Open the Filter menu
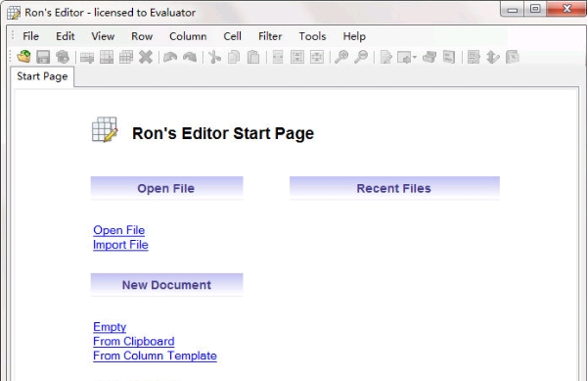Viewport: 588px width, 381px height. (x=270, y=36)
